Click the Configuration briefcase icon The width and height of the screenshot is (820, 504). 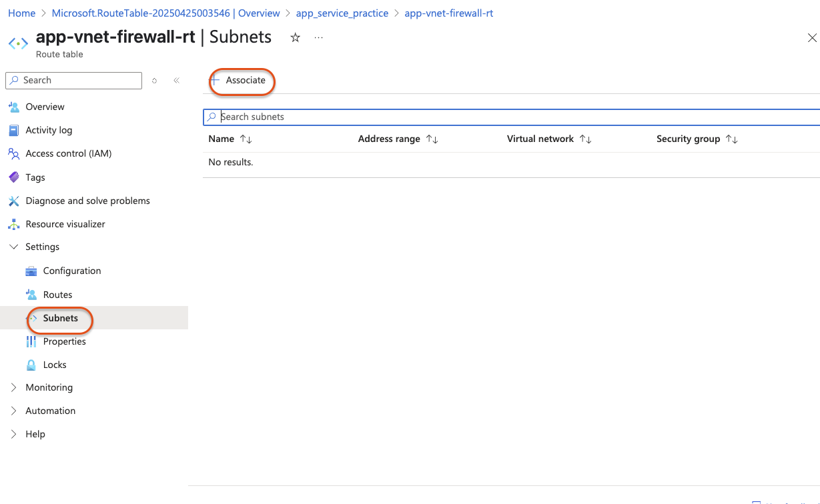(31, 271)
